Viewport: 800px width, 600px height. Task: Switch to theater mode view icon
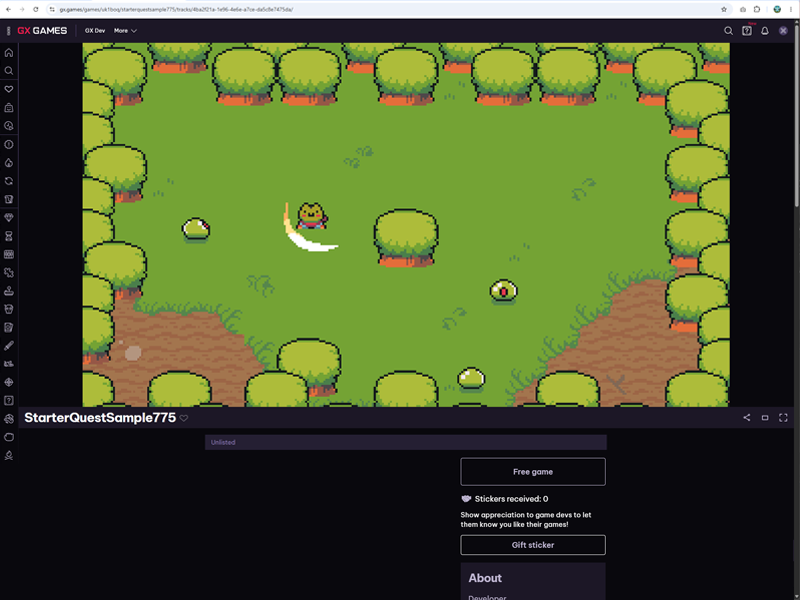point(765,417)
